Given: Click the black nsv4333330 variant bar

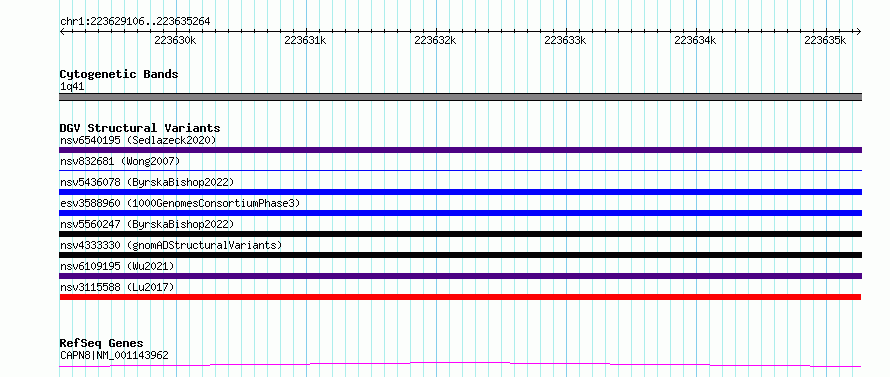Looking at the screenshot, I should (x=460, y=255).
